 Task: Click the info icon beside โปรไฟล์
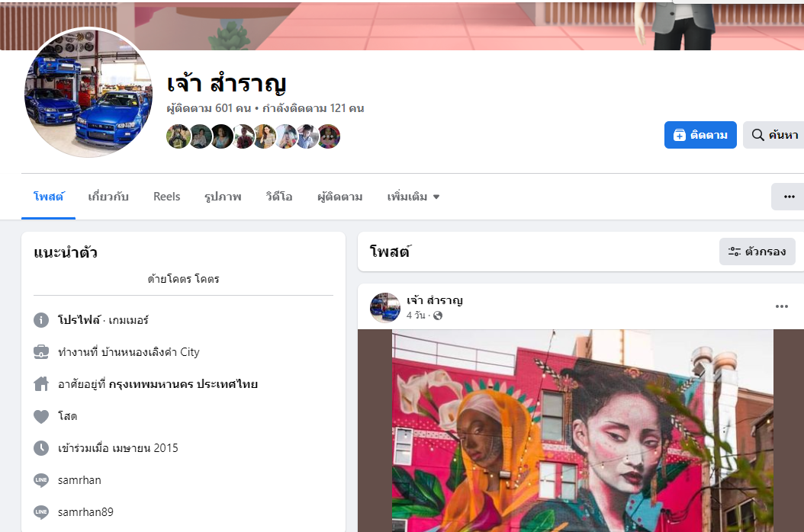41,320
